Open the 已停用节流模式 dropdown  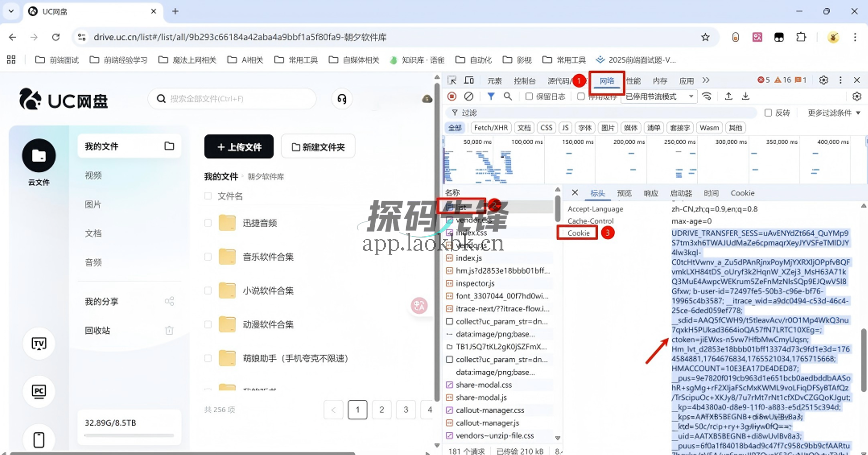658,96
